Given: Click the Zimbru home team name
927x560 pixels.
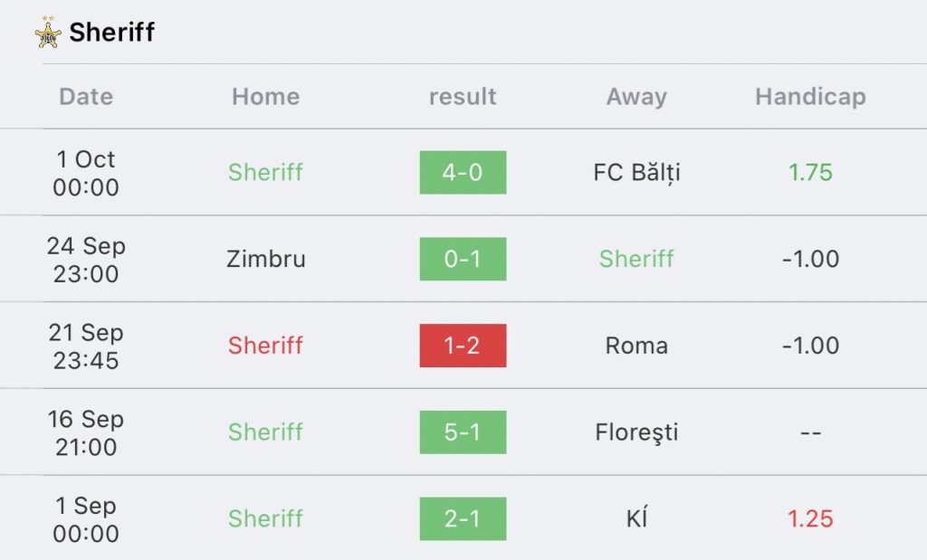Looking at the screenshot, I should coord(266,259).
